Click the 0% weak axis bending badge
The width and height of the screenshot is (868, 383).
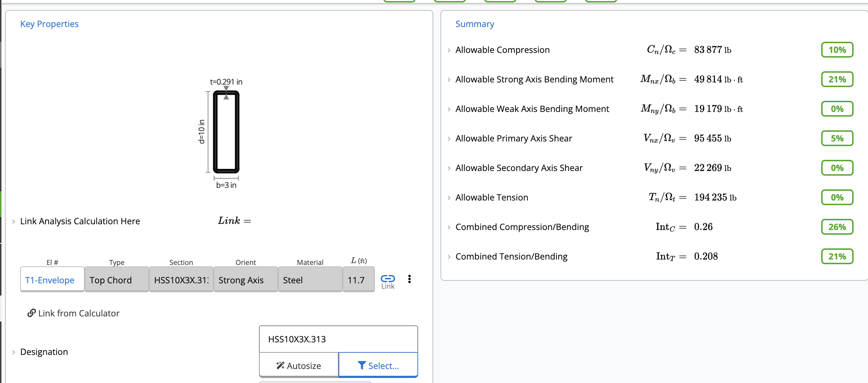point(837,109)
